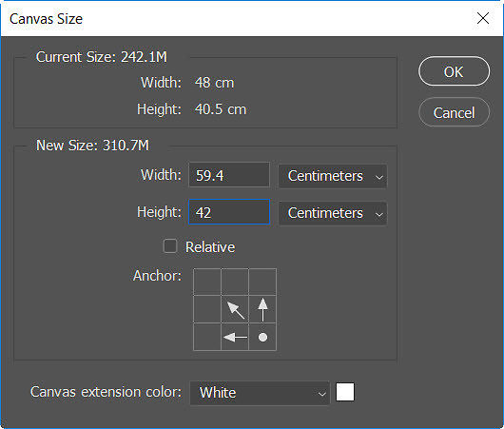The image size is (504, 429).
Task: Select the left arrow anchor cell
Action: 235,337
